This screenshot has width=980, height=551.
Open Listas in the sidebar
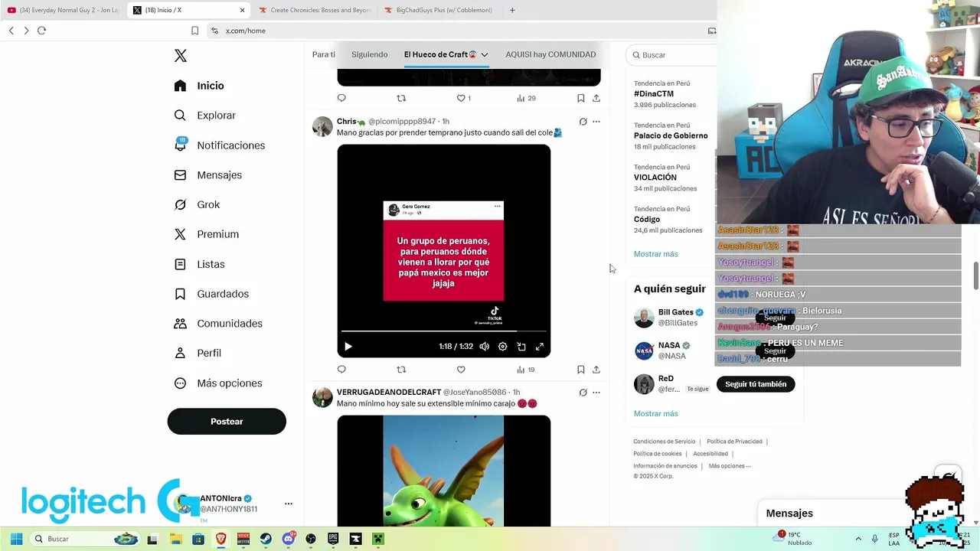click(x=199, y=264)
